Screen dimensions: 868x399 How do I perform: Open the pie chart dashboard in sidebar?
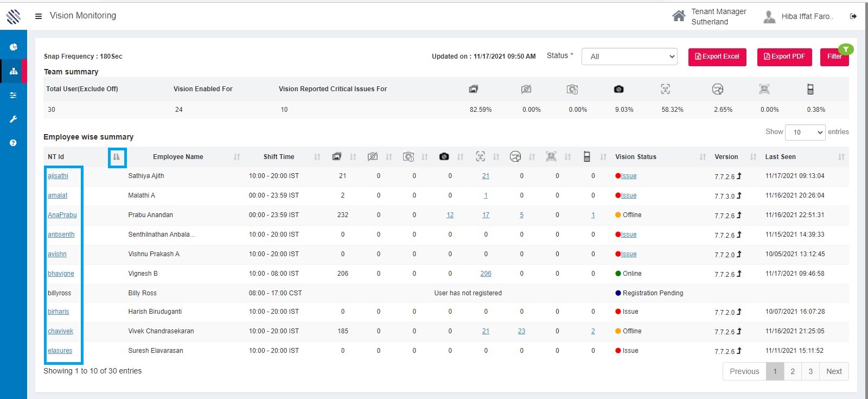pos(14,47)
